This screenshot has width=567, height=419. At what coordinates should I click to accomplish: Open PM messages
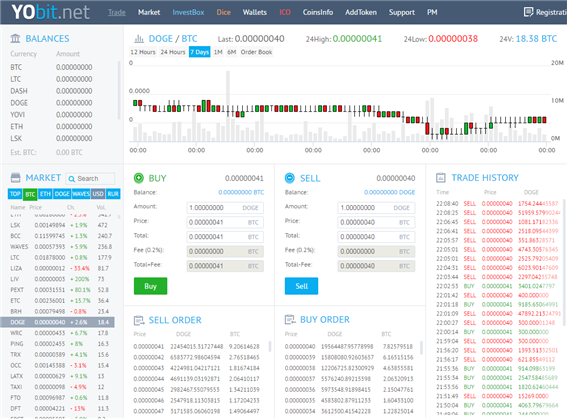(432, 12)
